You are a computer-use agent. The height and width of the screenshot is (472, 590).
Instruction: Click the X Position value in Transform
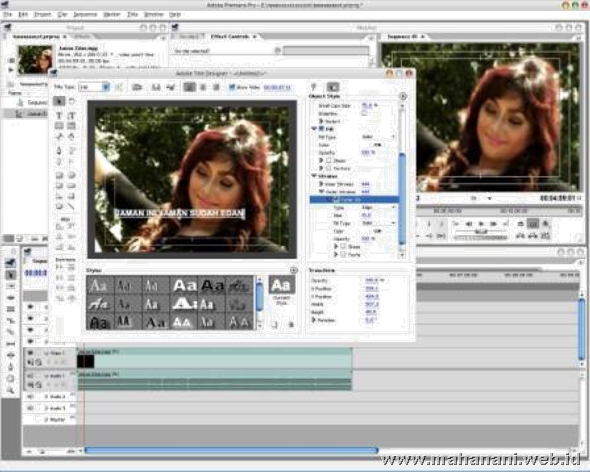tap(371, 289)
